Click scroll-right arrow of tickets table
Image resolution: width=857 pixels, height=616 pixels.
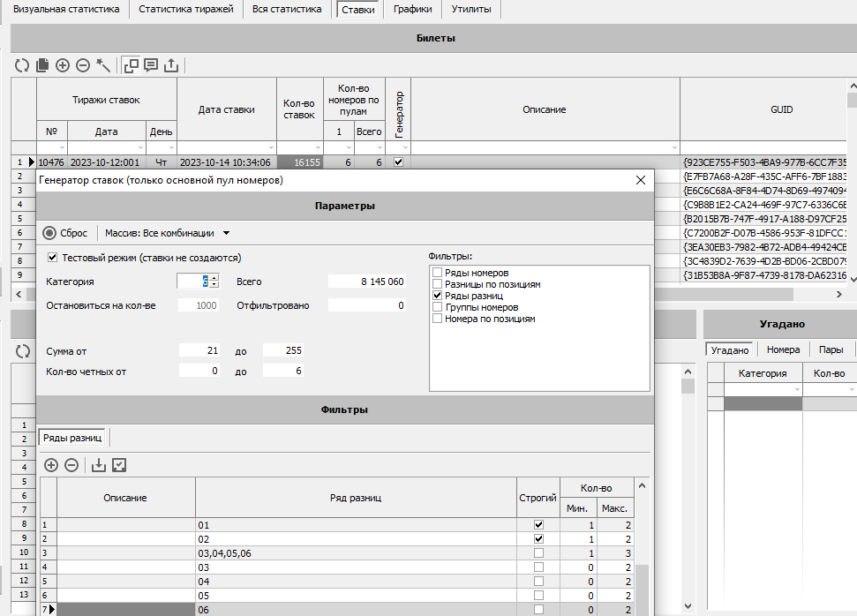(x=839, y=294)
